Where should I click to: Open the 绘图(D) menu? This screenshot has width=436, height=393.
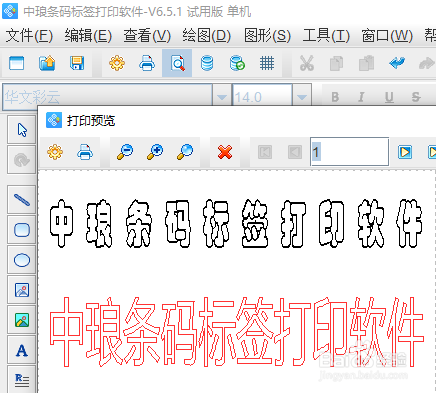[x=206, y=35]
